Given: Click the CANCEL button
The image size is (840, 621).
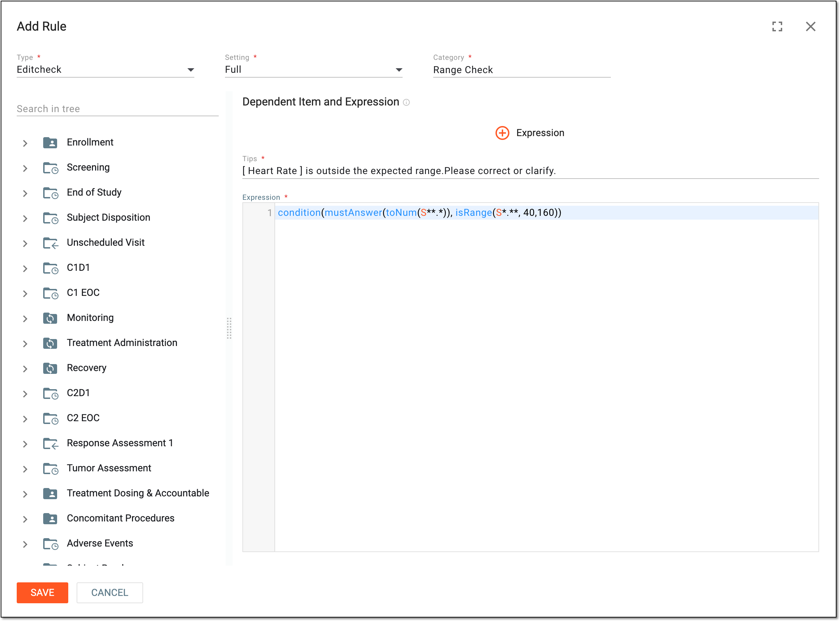Looking at the screenshot, I should pos(109,592).
